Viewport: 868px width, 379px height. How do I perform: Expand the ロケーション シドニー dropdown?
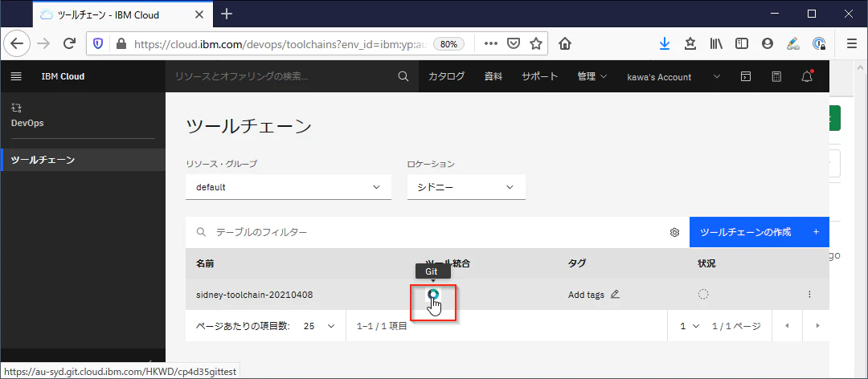(x=466, y=187)
